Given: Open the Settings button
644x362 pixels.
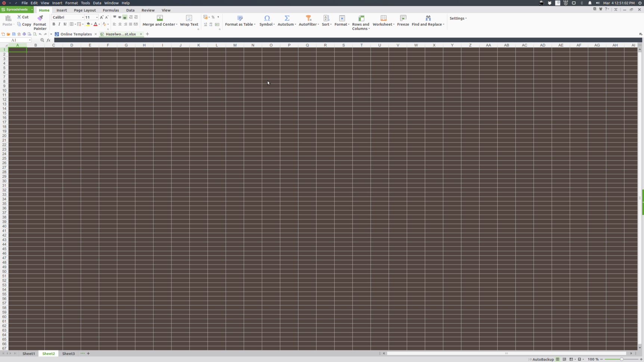Looking at the screenshot, I should coord(458,18).
